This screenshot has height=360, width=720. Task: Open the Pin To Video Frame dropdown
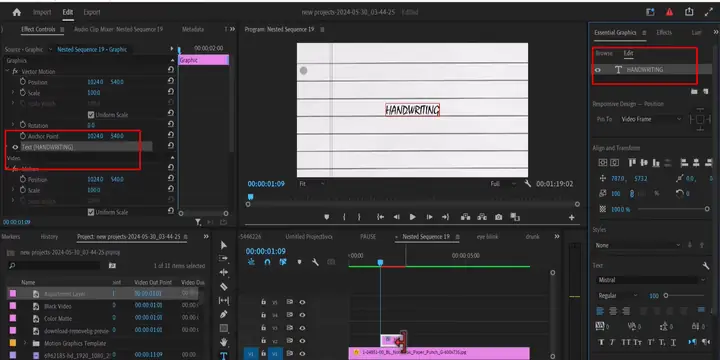click(651, 119)
